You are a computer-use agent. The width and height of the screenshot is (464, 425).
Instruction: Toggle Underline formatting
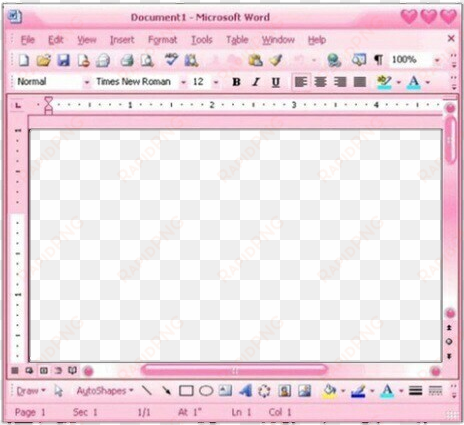(x=276, y=82)
